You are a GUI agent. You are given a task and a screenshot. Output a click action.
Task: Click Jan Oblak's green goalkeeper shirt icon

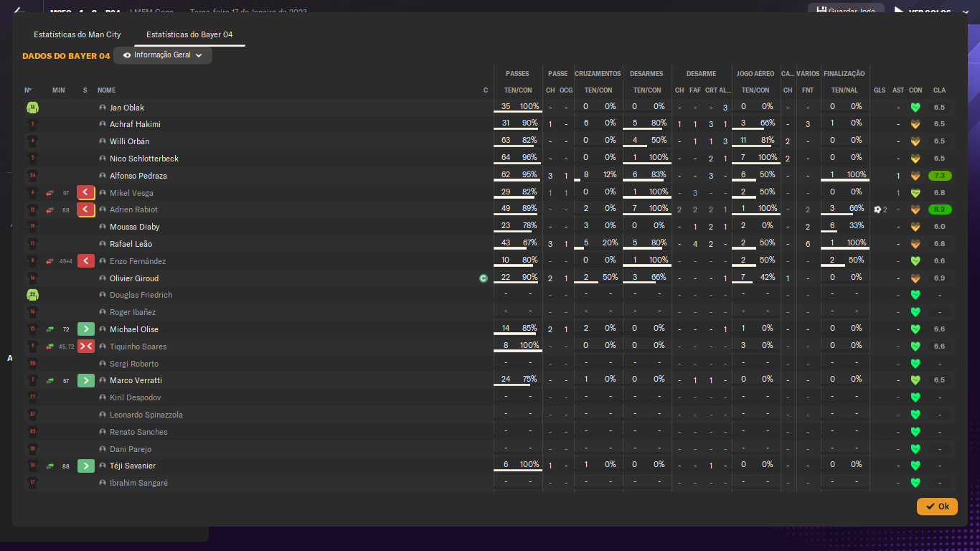click(x=32, y=108)
